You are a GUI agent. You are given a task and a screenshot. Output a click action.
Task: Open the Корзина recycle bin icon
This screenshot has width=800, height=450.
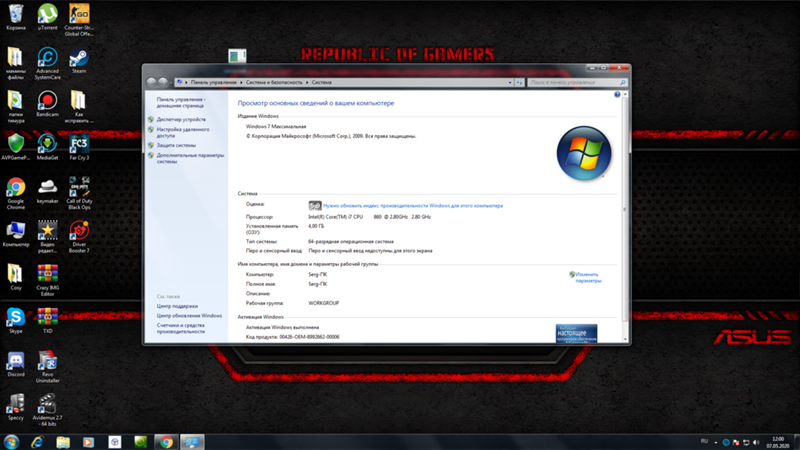point(16,17)
